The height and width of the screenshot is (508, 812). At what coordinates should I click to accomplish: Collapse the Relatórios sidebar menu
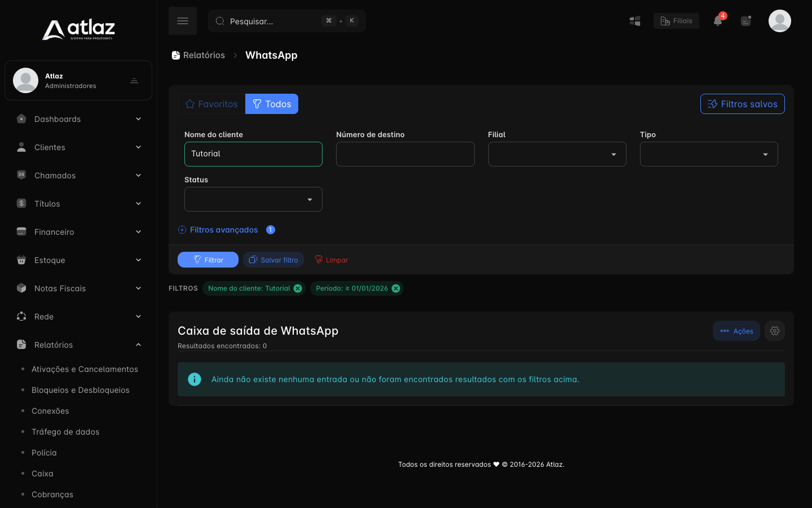click(78, 345)
